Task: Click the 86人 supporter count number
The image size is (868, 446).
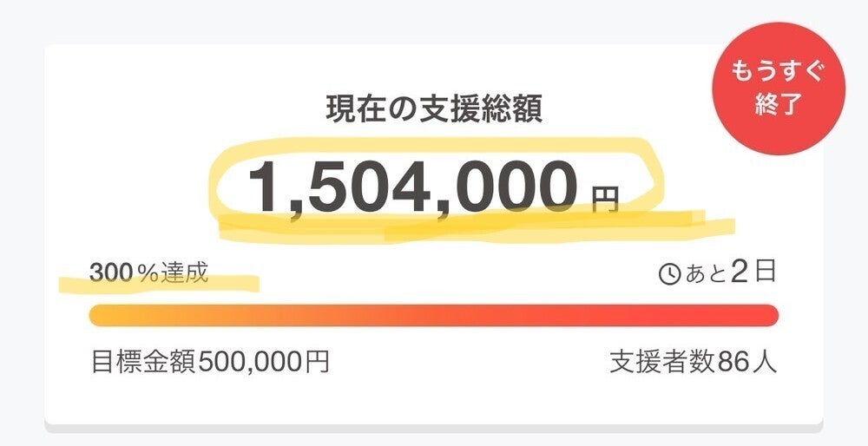Action: point(746,362)
